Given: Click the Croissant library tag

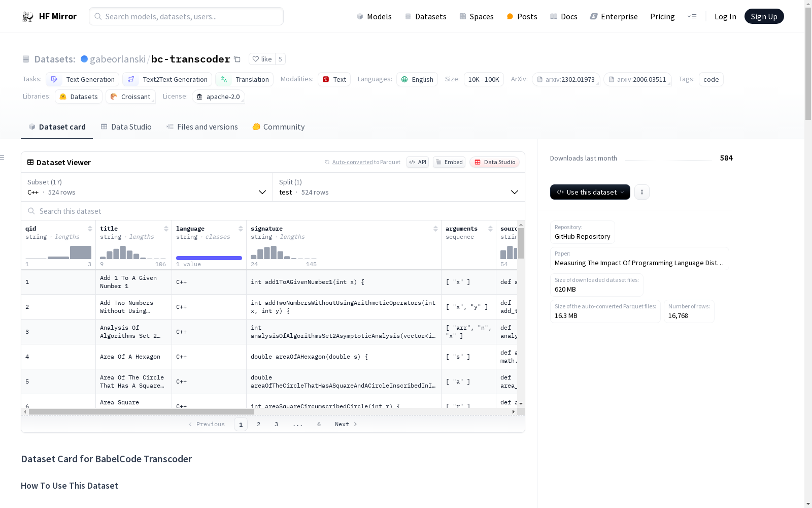Looking at the screenshot, I should [x=130, y=97].
